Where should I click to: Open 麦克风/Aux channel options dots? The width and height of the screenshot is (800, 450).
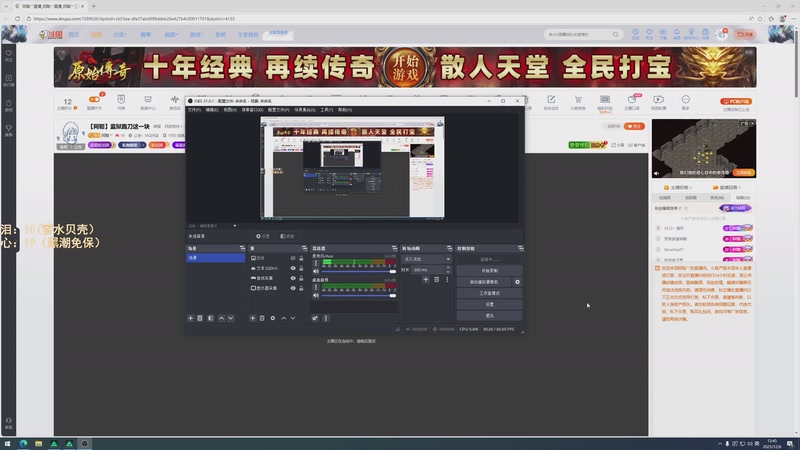tap(316, 263)
